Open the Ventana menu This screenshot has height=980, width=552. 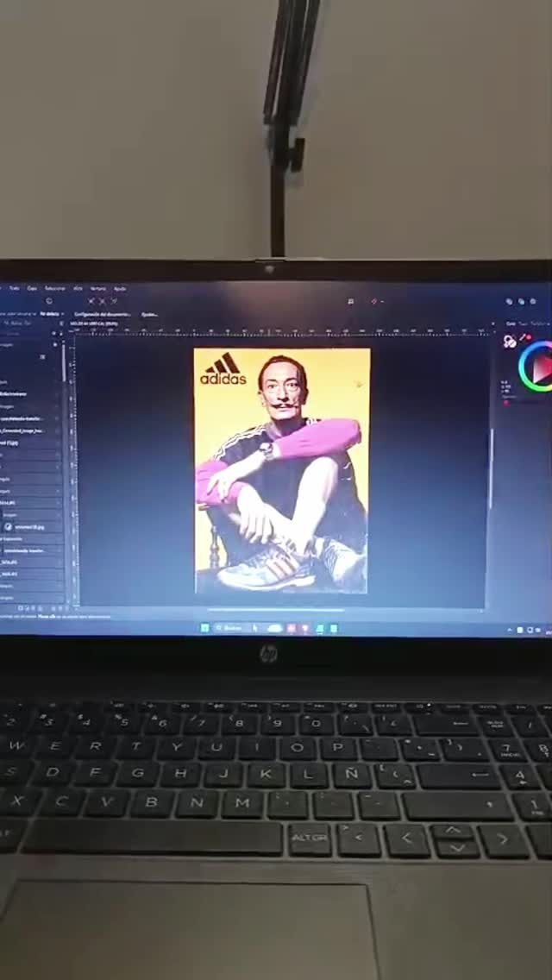(98, 289)
